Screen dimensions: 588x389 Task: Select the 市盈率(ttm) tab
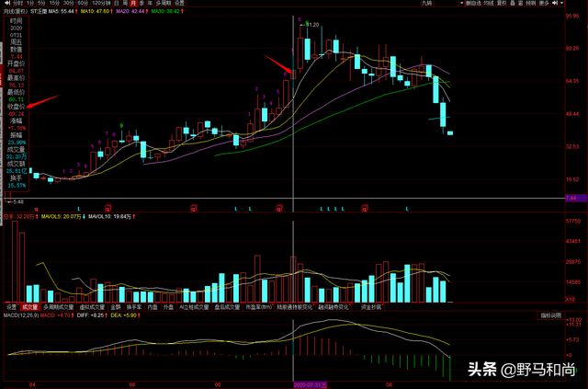point(258,307)
